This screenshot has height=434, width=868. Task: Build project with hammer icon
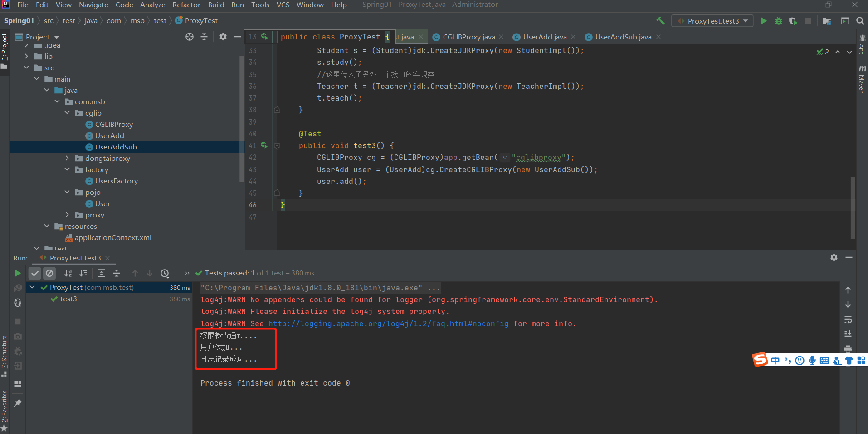660,21
